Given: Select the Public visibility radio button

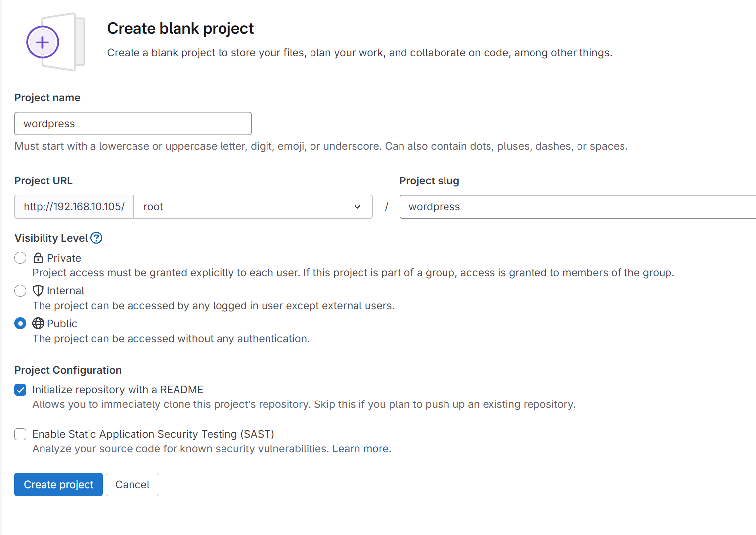Looking at the screenshot, I should click(x=20, y=323).
